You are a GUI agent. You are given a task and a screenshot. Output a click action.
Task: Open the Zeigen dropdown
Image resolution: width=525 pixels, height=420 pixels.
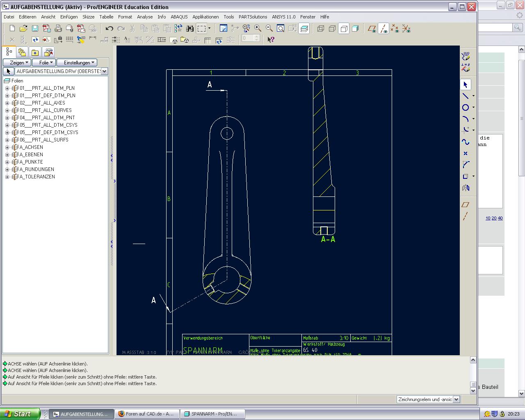click(x=17, y=63)
